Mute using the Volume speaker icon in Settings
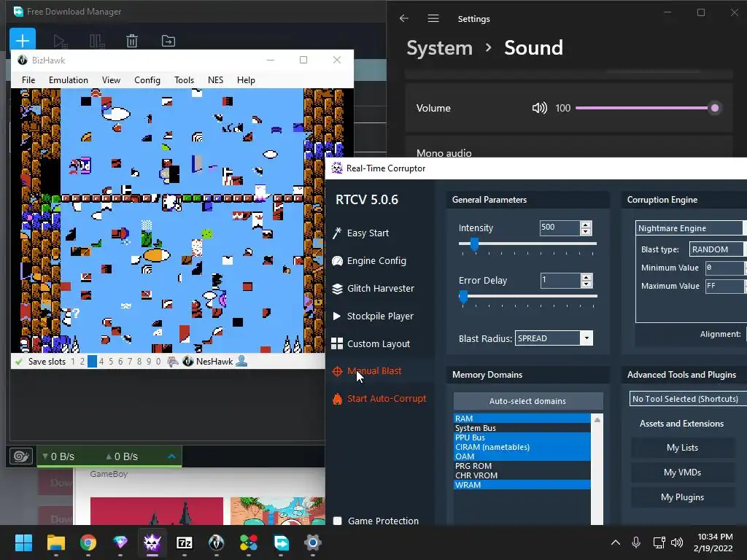747x560 pixels. coord(539,108)
